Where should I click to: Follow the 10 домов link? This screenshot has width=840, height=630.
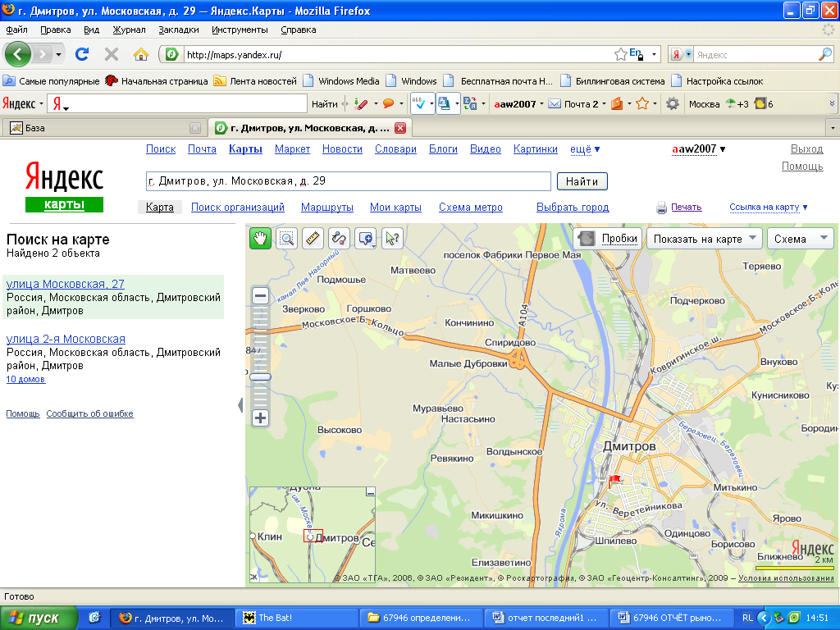[25, 379]
